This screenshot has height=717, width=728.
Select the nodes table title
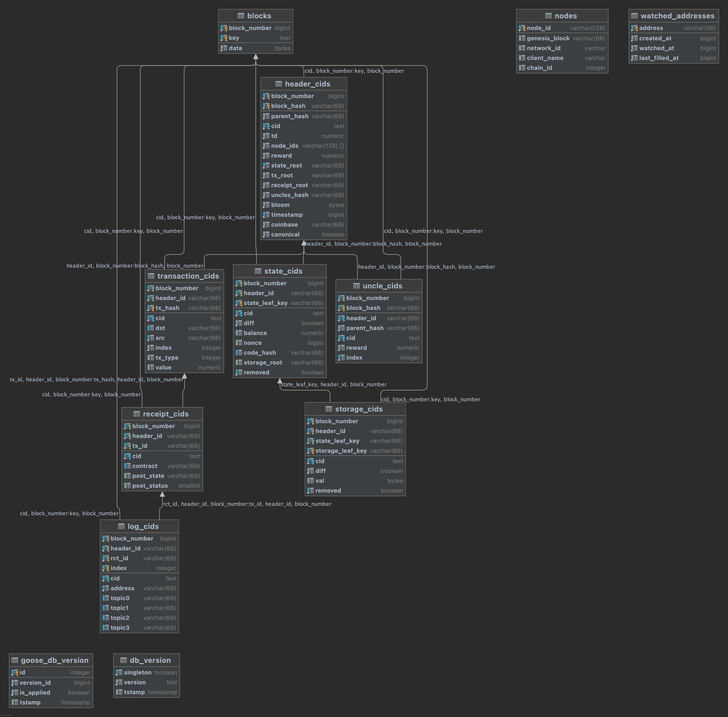[x=566, y=16]
